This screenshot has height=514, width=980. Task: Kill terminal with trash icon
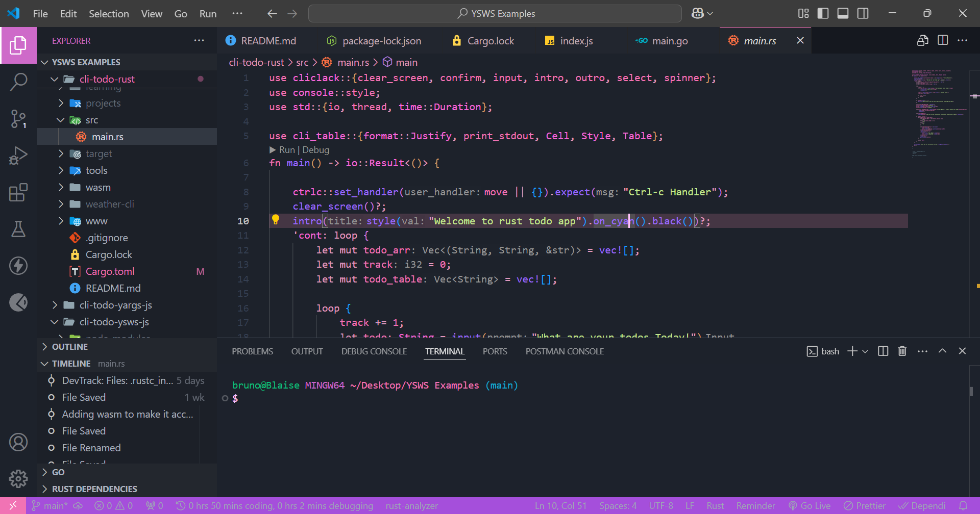coord(902,351)
